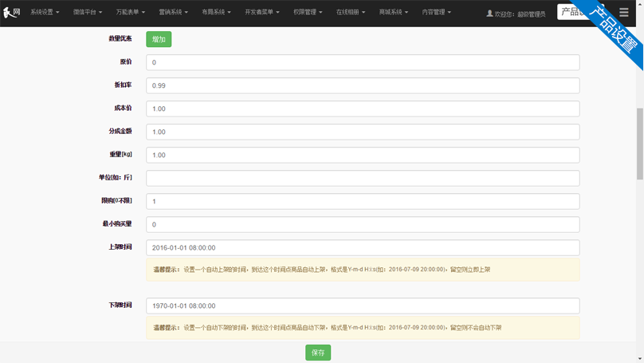The width and height of the screenshot is (644, 363).
Task: Expand the 权限管理 dropdown menu
Action: pyautogui.click(x=308, y=12)
